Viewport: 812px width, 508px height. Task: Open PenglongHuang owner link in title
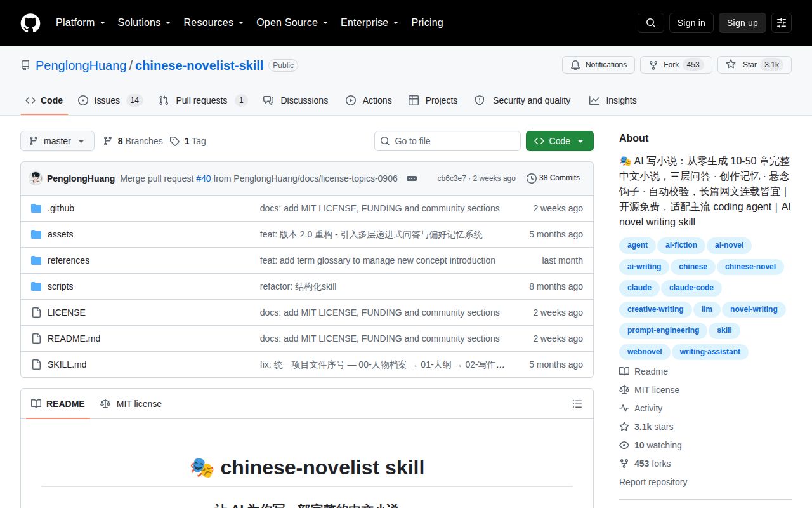coord(81,65)
